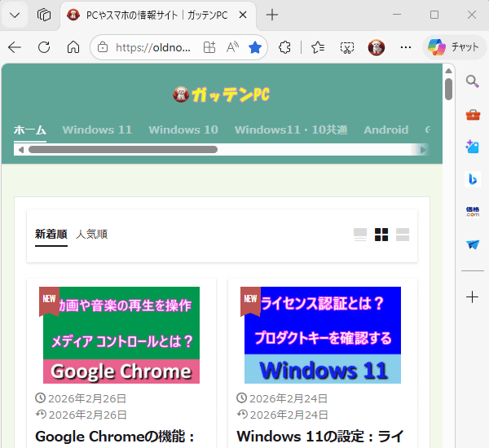Open the Google Chrome media control thumbnail
The width and height of the screenshot is (489, 448).
click(121, 335)
